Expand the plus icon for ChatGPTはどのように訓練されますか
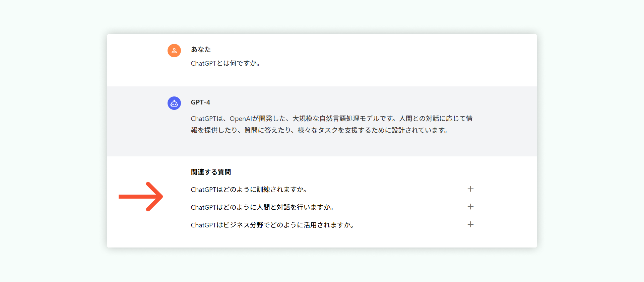 [470, 189]
